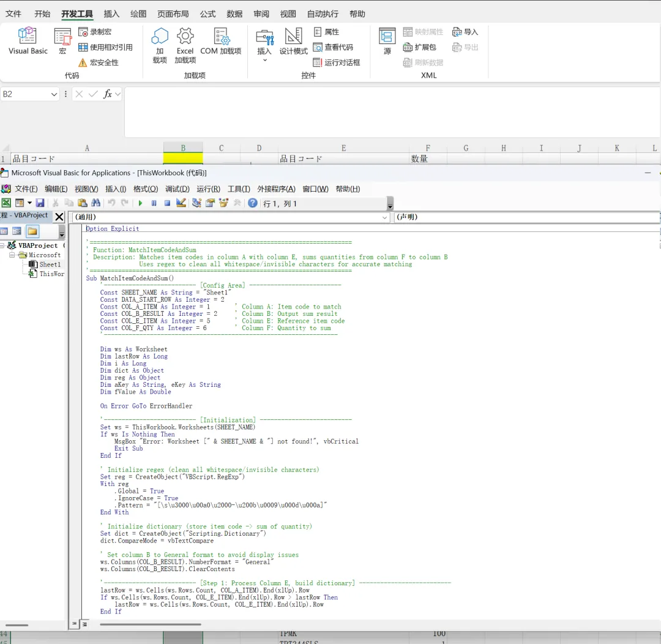
Task: Open 宏安全性 settings
Action: pyautogui.click(x=99, y=62)
